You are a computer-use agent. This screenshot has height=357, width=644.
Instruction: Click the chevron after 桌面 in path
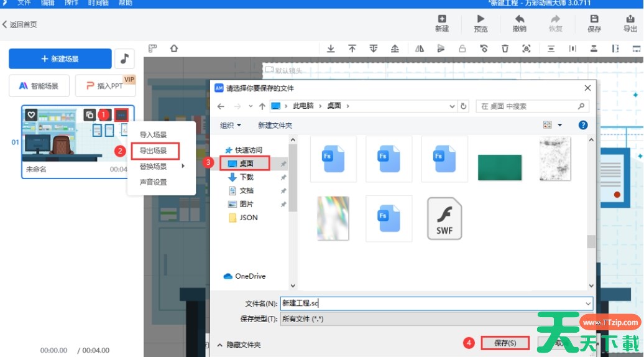pyautogui.click(x=347, y=106)
